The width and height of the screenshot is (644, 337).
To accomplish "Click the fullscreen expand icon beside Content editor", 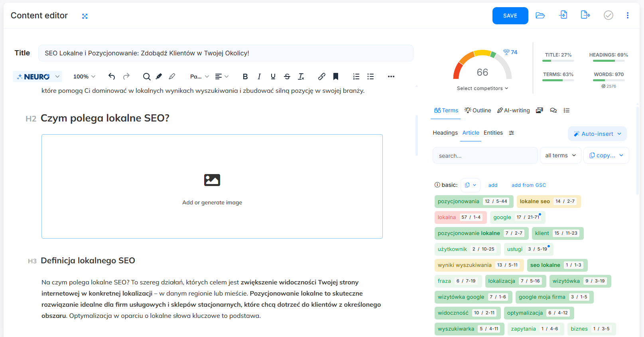I will point(85,16).
